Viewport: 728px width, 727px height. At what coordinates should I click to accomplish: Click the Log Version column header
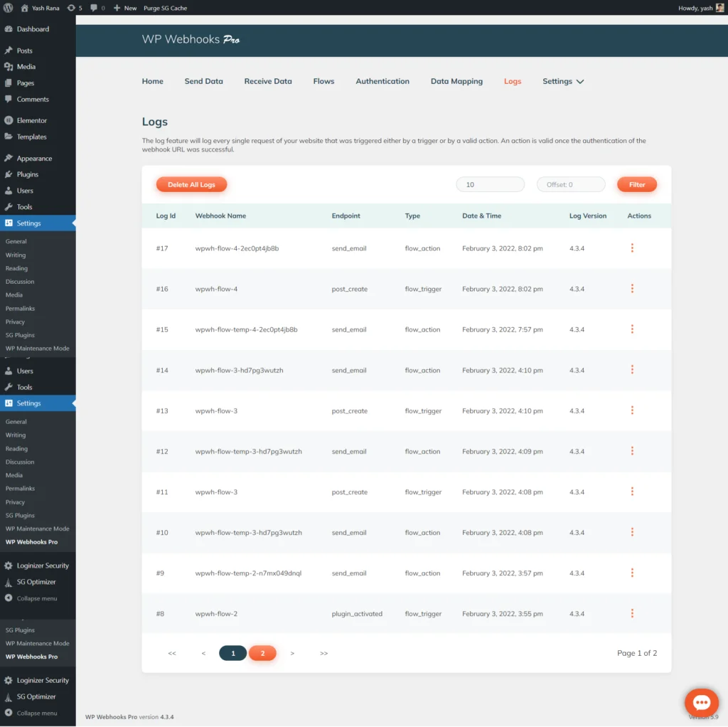[588, 216]
